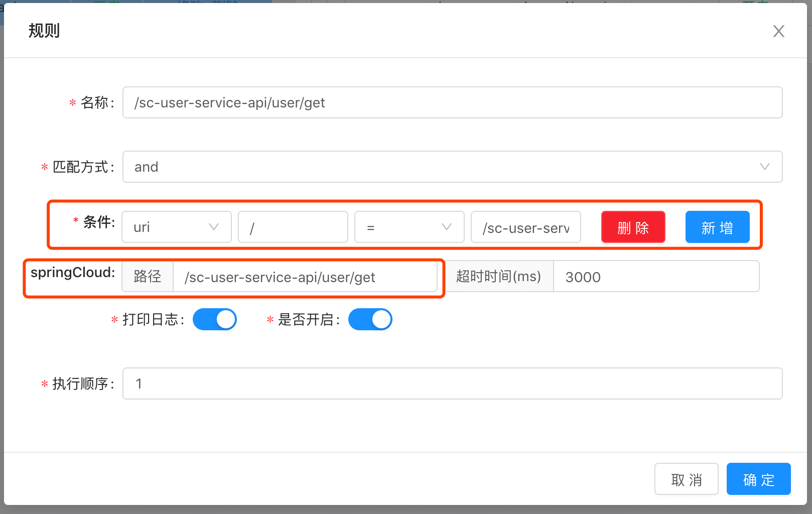Image resolution: width=812 pixels, height=514 pixels.
Task: Toggle the 是否开启 switch to disabled
Action: 370,319
